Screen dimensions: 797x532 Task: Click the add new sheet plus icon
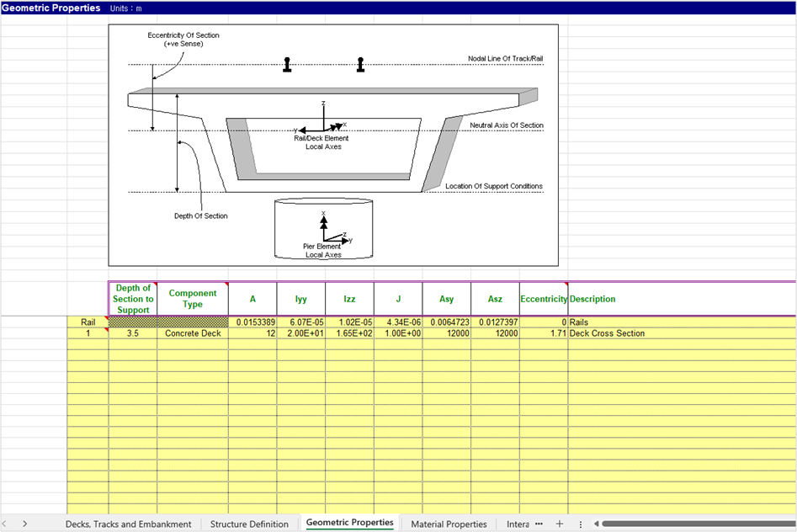(x=560, y=524)
